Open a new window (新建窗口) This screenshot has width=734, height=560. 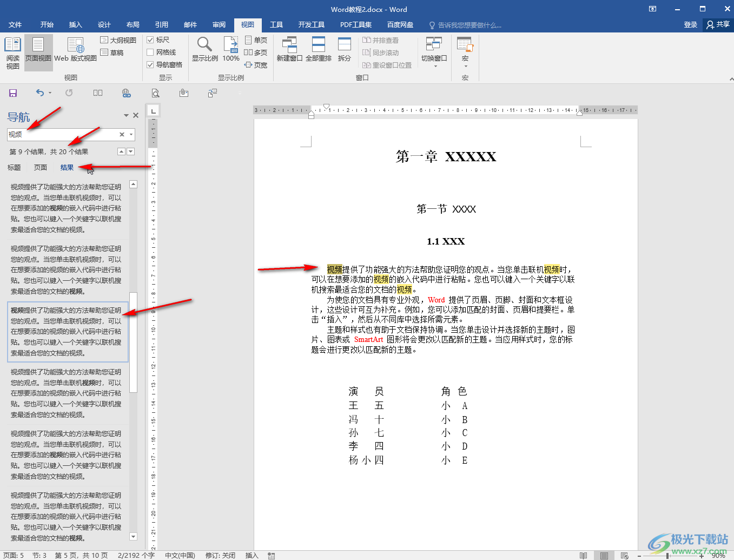coord(289,50)
